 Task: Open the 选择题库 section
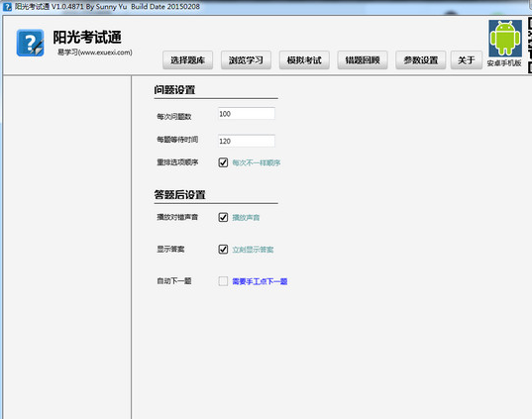point(187,60)
